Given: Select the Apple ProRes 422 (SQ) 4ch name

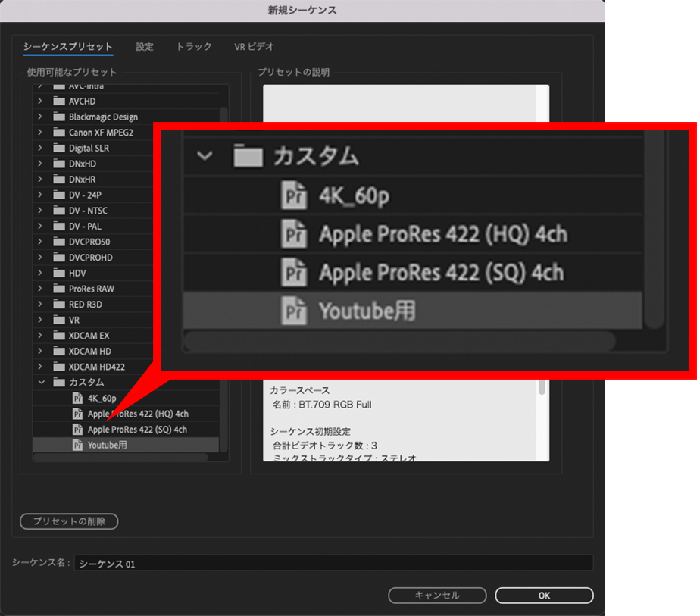Looking at the screenshot, I should pos(138,430).
